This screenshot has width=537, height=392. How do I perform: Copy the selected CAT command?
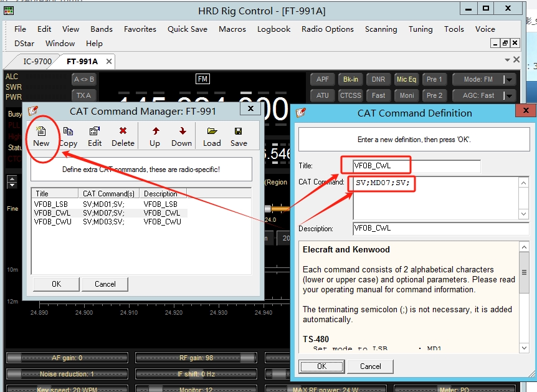coord(68,136)
